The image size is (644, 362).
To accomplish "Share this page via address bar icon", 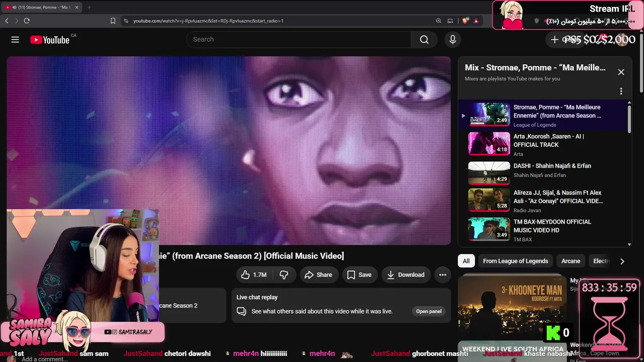I will click(450, 21).
